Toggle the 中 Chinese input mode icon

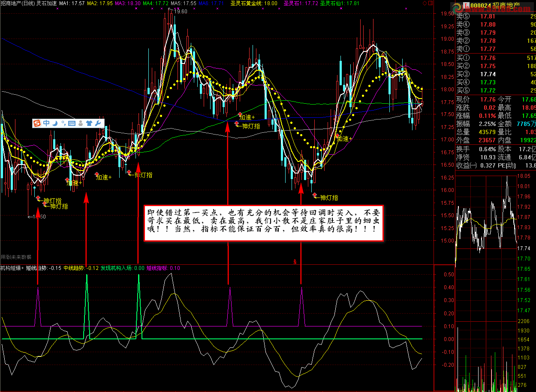(46, 123)
